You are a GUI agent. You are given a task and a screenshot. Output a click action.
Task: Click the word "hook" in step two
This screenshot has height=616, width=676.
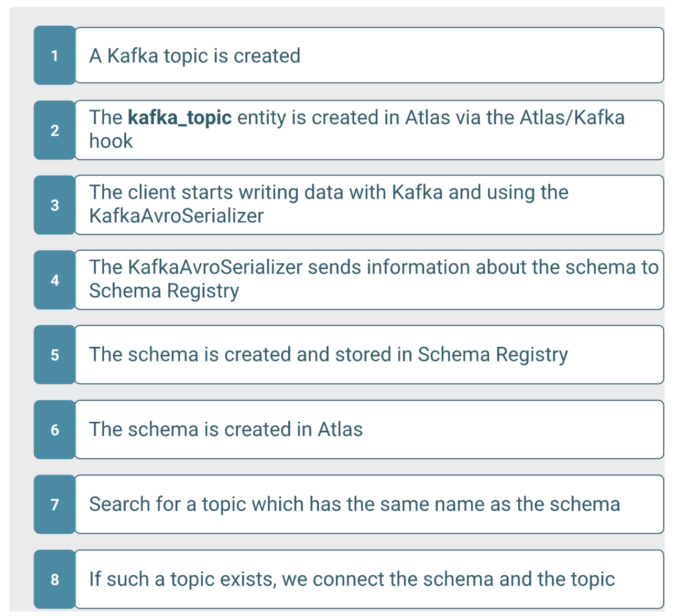[111, 142]
